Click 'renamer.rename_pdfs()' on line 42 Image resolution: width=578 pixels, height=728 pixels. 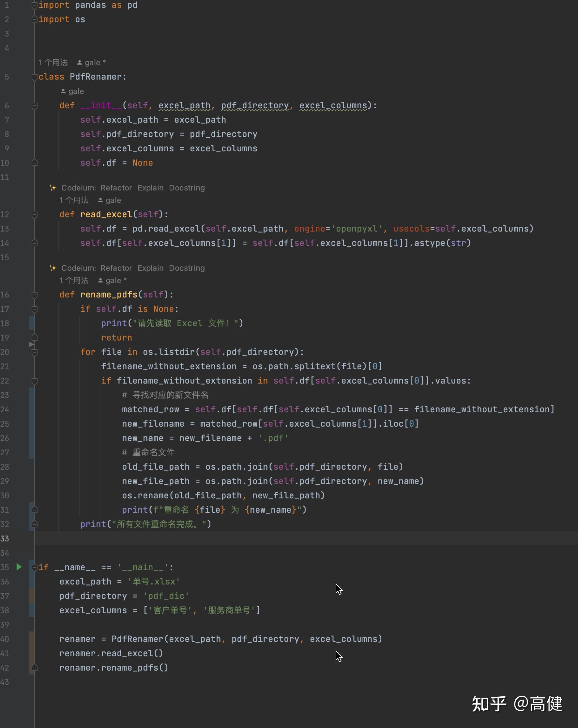coord(114,668)
